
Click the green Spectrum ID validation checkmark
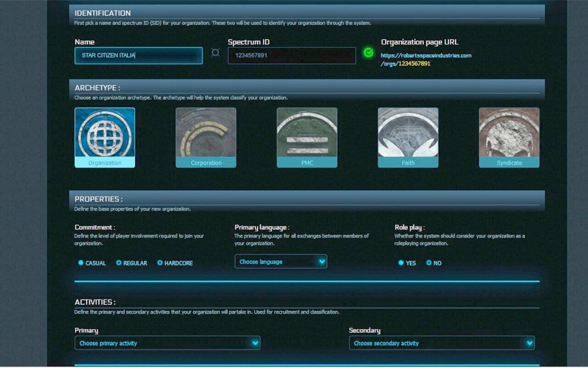pyautogui.click(x=368, y=52)
